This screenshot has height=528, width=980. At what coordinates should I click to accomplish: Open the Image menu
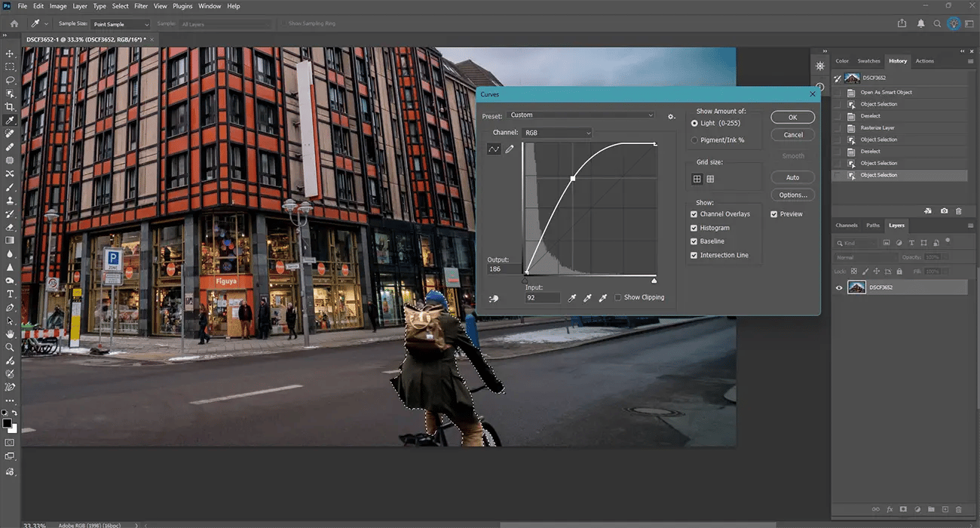(x=58, y=6)
